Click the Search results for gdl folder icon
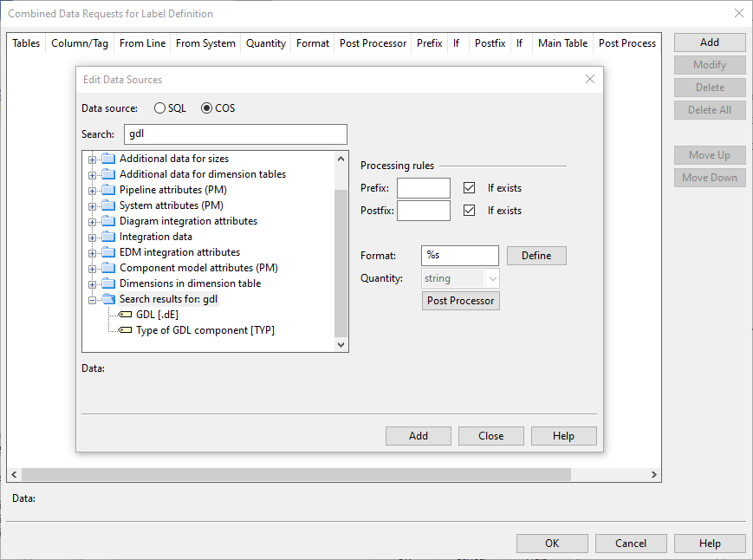The height and width of the screenshot is (560, 753). pos(108,299)
